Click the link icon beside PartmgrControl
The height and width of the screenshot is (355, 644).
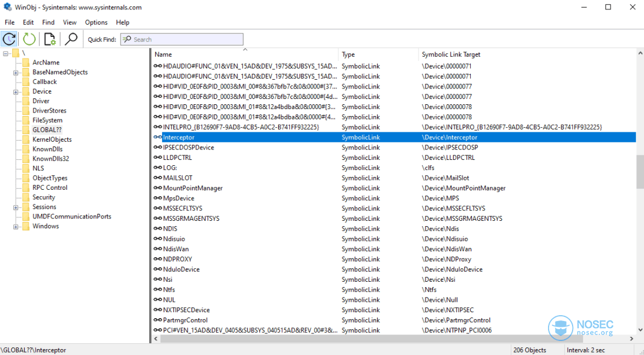tap(157, 320)
